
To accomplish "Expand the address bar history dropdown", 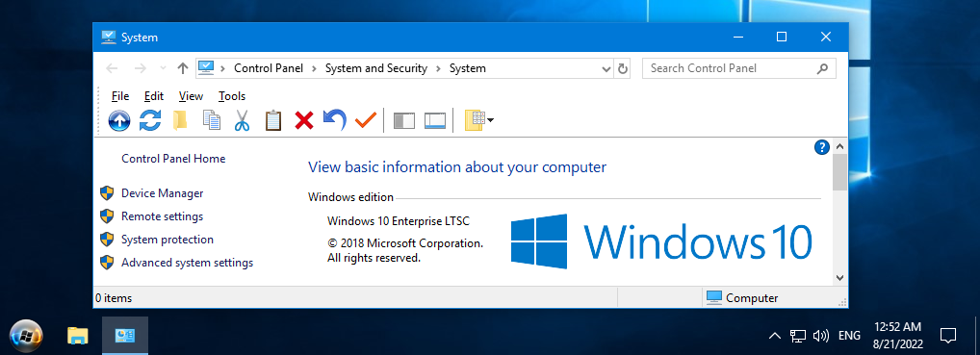I will click(606, 68).
